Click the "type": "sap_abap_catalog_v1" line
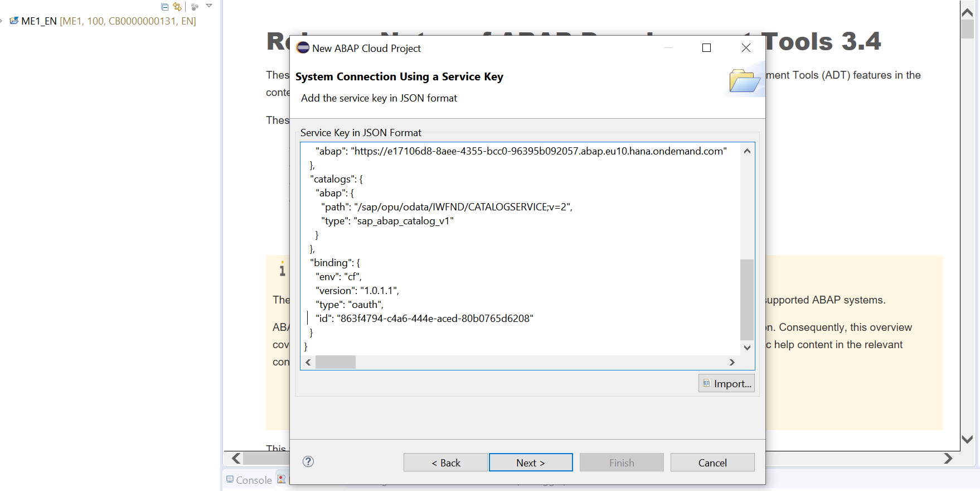The height and width of the screenshot is (491, 980). (x=387, y=221)
